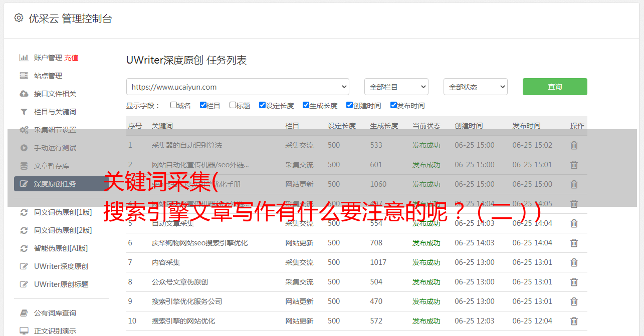Click the 文章暂存库 database icon
The width and height of the screenshot is (644, 336).
pyautogui.click(x=24, y=166)
